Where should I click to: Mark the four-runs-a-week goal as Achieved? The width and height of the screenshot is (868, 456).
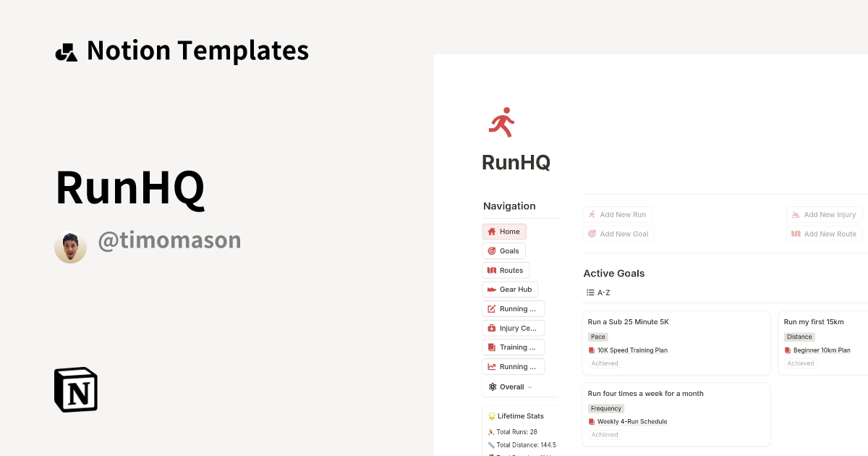click(604, 434)
